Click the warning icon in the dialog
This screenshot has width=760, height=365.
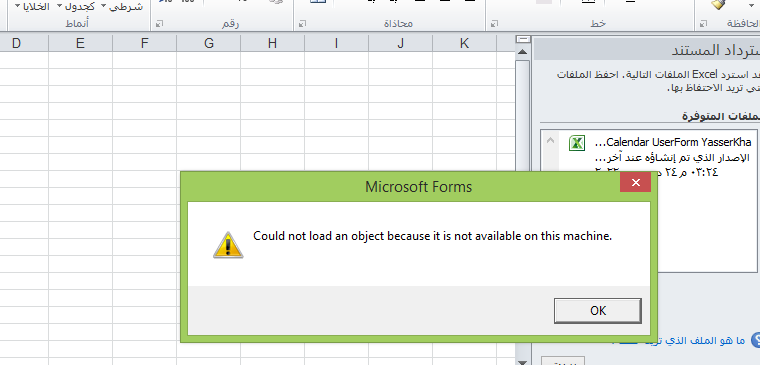point(228,245)
